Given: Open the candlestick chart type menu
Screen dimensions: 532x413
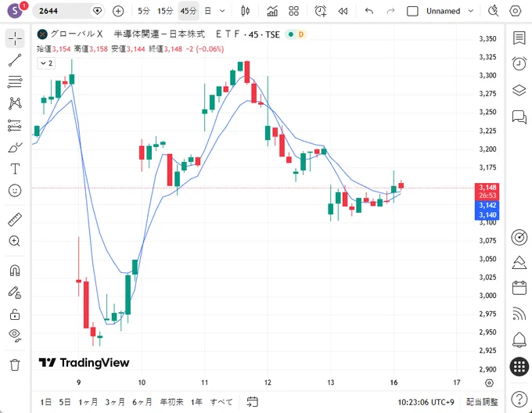Looking at the screenshot, I should [x=246, y=11].
